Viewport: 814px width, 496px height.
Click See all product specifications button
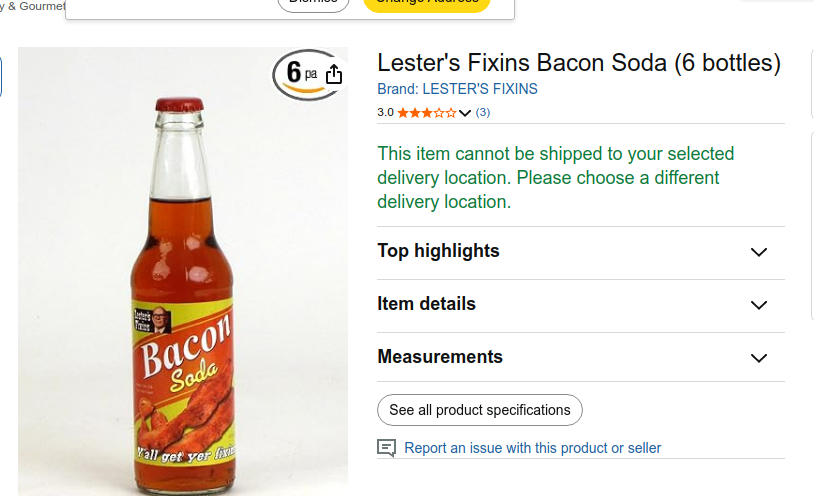pyautogui.click(x=479, y=410)
